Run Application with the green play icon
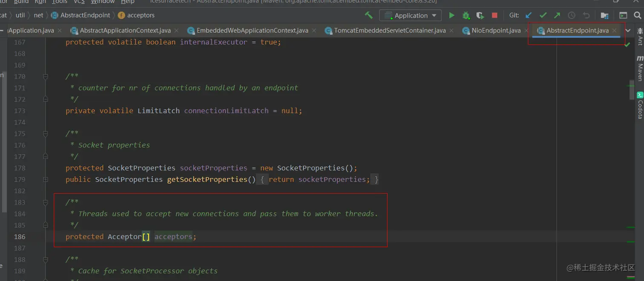This screenshot has width=644, height=281. [451, 15]
